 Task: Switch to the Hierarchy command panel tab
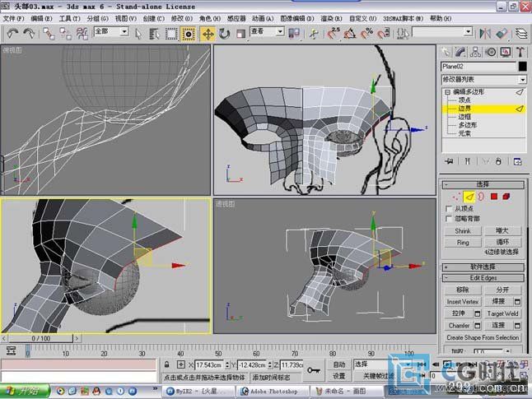[x=475, y=52]
